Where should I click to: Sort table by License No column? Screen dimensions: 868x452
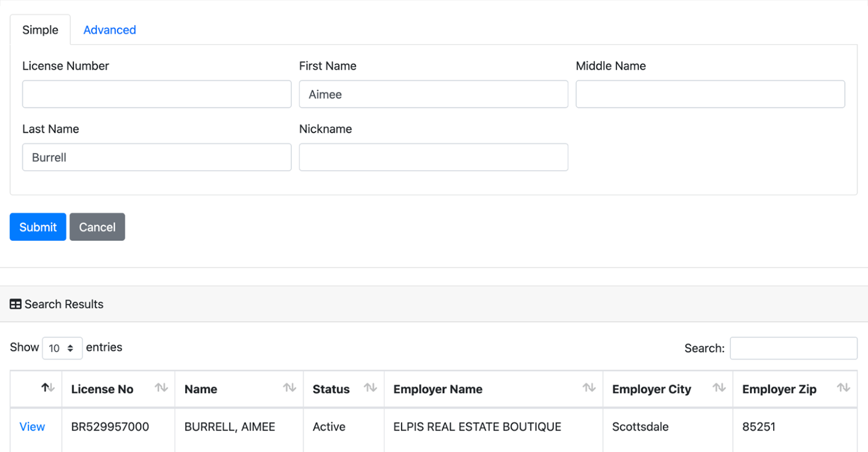coord(161,388)
